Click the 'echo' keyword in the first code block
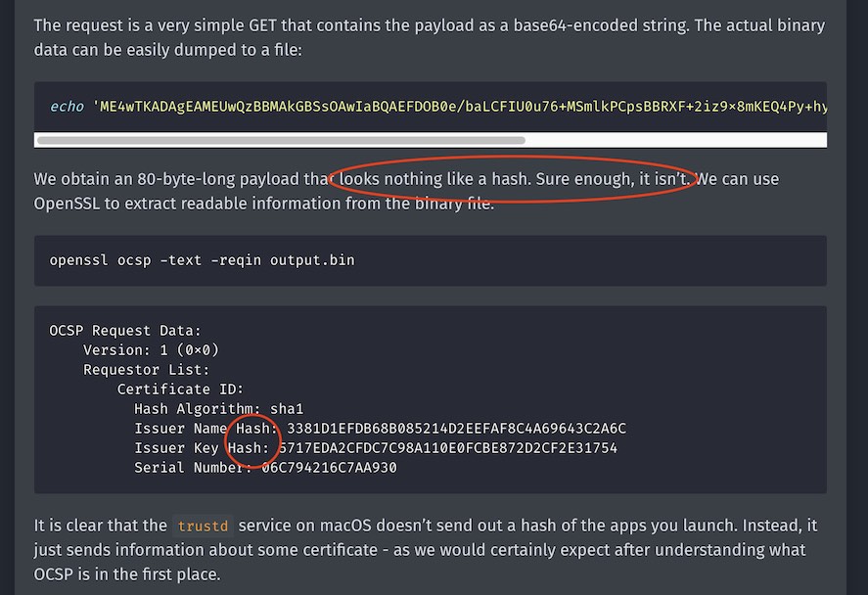The width and height of the screenshot is (868, 595). click(x=67, y=106)
